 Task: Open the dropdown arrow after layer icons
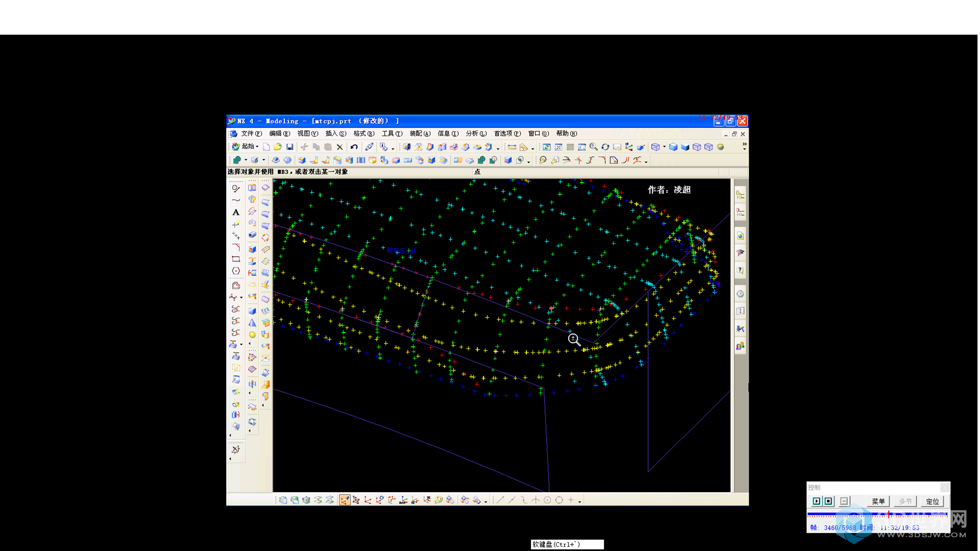point(485,501)
